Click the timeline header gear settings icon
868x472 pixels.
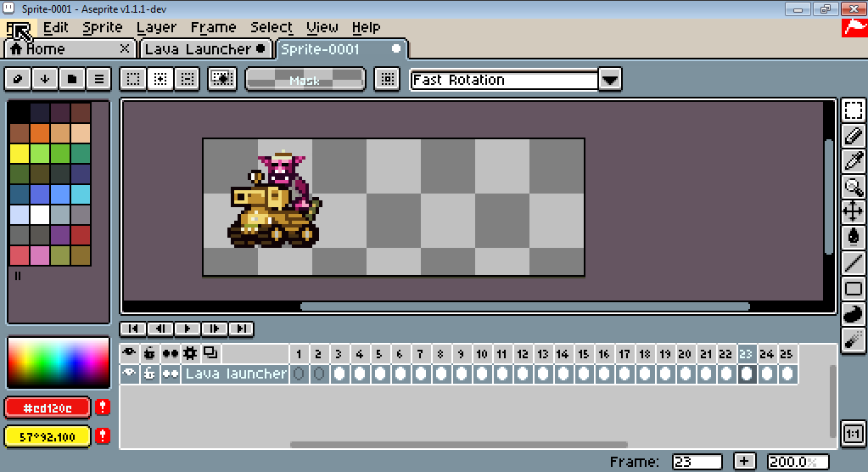click(190, 353)
